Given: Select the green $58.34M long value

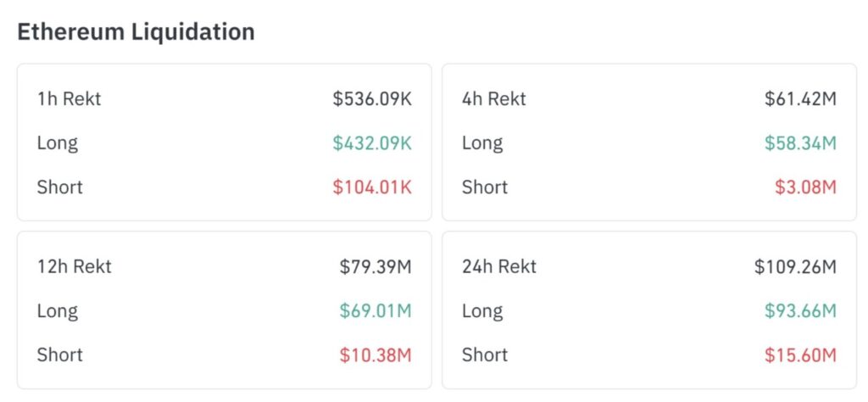Looking at the screenshot, I should 800,142.
